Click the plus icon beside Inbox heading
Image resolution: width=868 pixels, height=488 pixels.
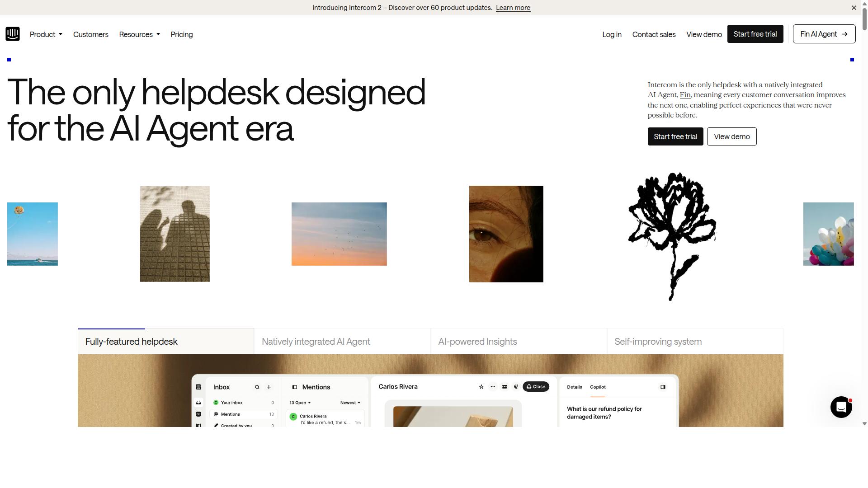[269, 387]
